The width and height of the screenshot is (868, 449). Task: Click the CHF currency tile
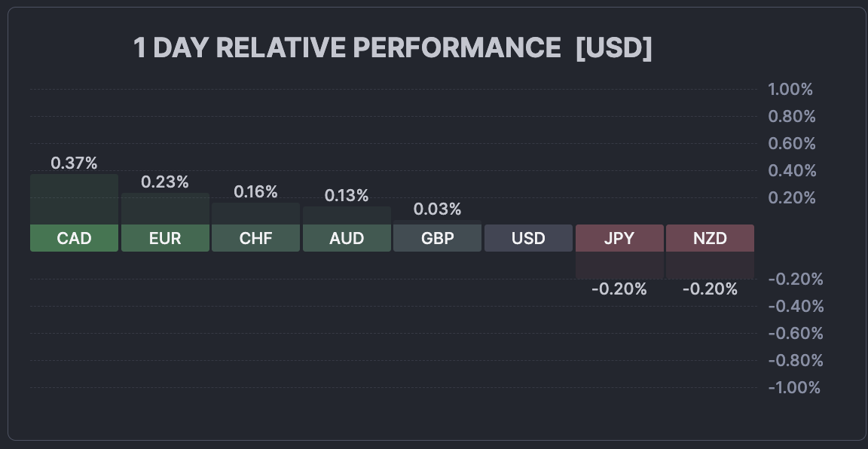(255, 238)
